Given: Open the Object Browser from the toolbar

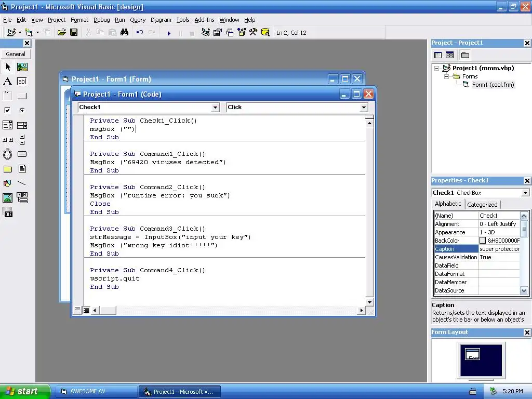Looking at the screenshot, I should pos(242,32).
